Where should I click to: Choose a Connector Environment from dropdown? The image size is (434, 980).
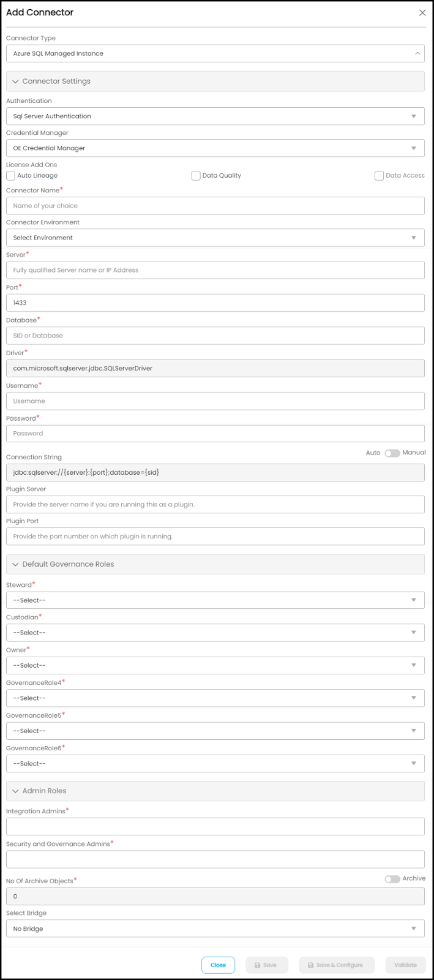215,238
